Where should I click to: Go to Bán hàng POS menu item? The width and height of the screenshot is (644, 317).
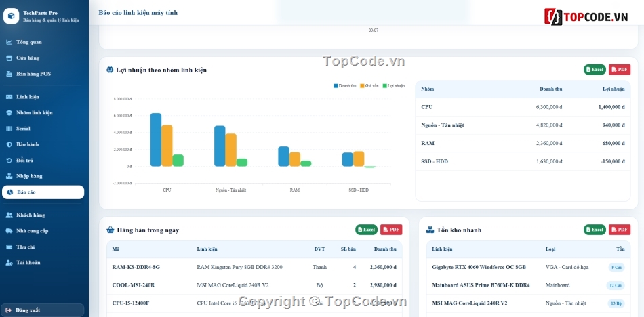[43, 74]
